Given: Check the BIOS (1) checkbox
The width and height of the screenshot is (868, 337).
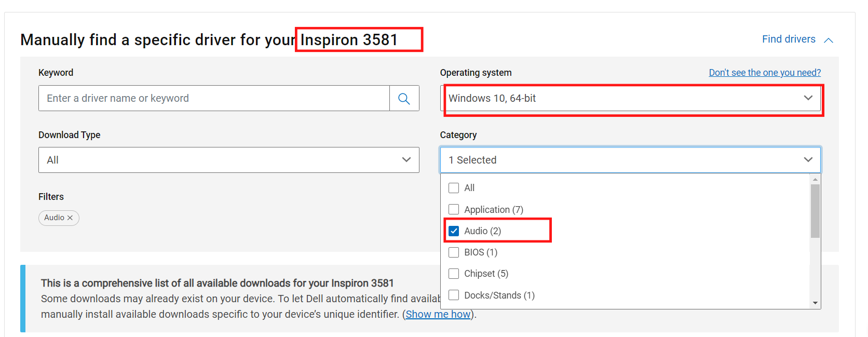Looking at the screenshot, I should [454, 252].
